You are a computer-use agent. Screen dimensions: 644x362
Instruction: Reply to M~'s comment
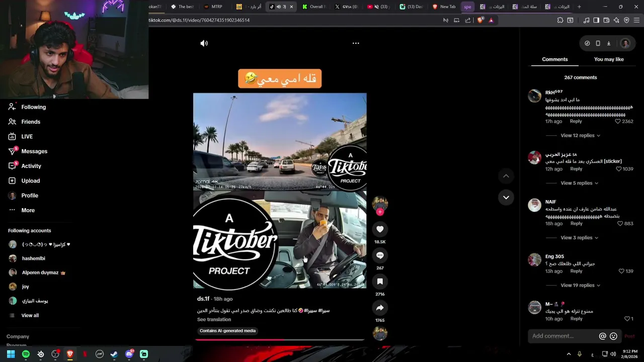(576, 319)
